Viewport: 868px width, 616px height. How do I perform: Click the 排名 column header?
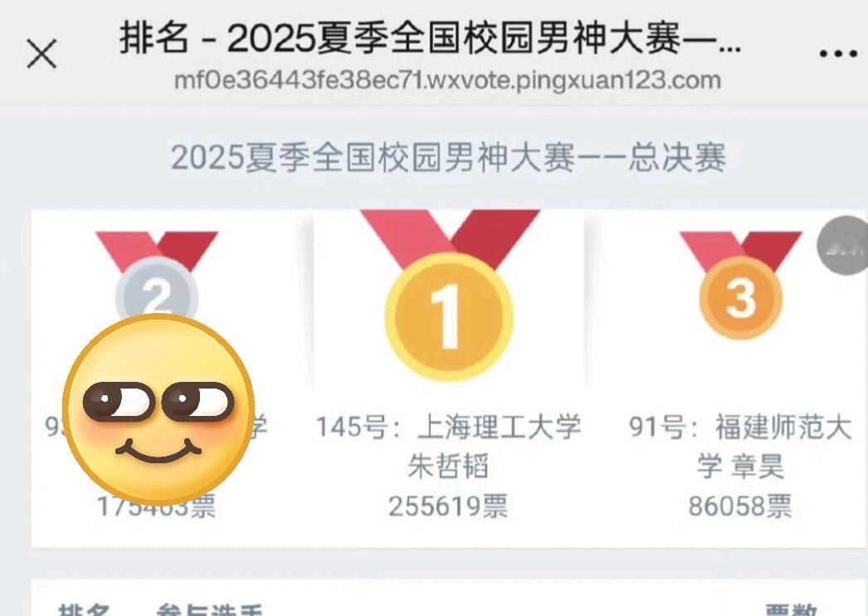pos(84,610)
